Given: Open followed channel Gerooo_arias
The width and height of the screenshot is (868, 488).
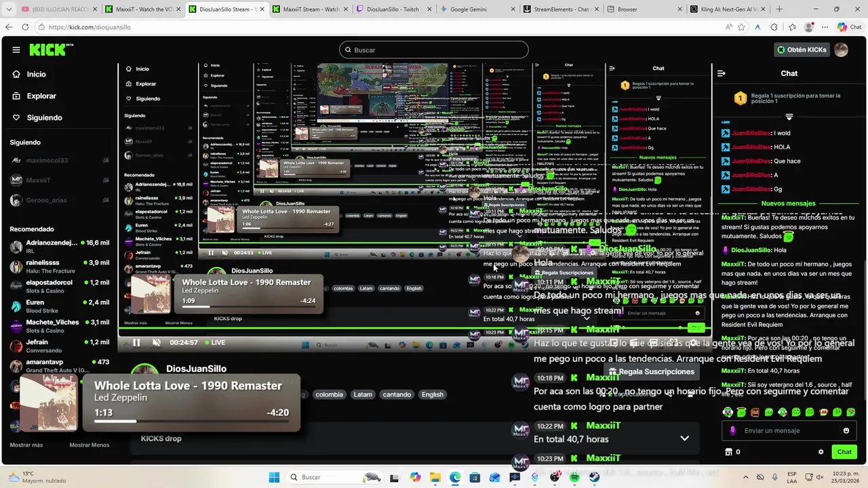Looking at the screenshot, I should coord(59,201).
